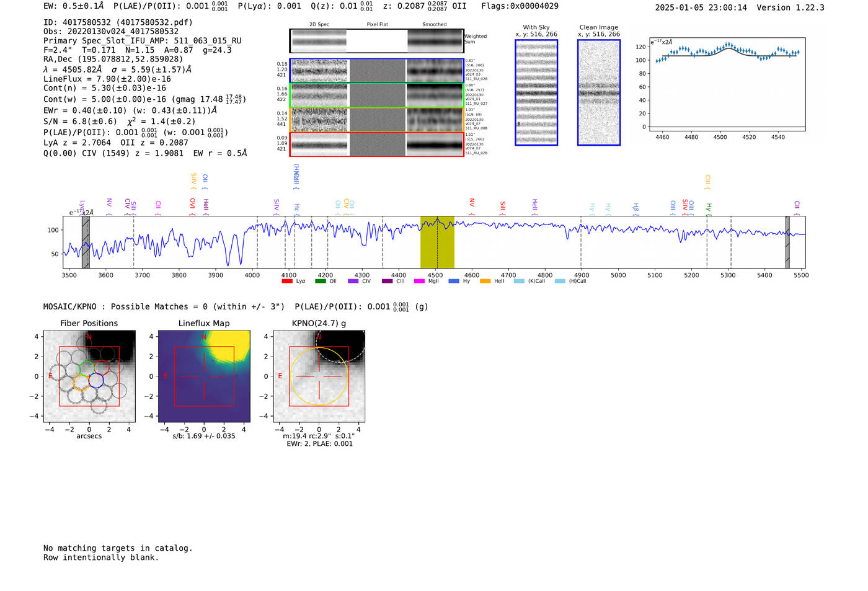
Task: Click the orange fiber circle in Fiber Positions
Action: [x=81, y=381]
